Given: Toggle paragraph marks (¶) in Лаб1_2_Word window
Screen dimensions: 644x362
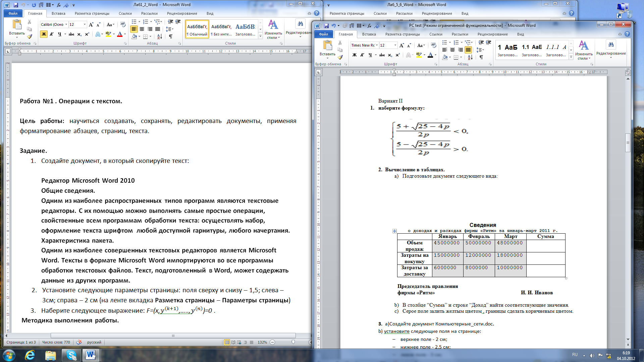Looking at the screenshot, I should [171, 36].
